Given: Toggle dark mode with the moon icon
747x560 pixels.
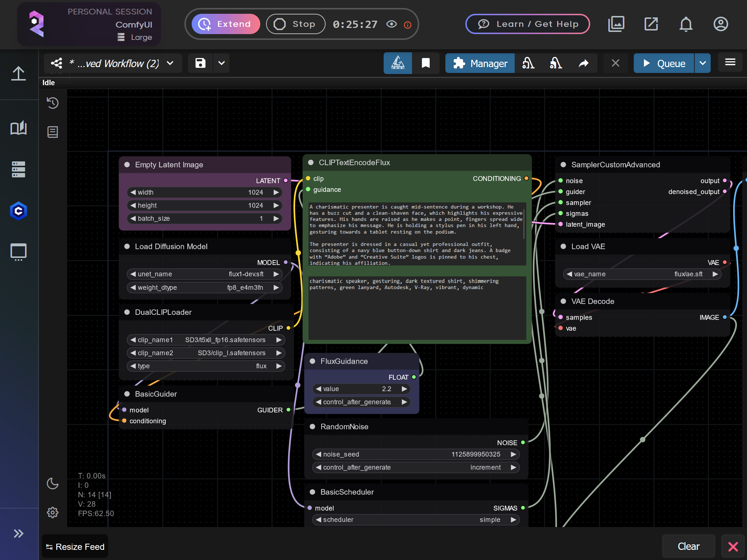Looking at the screenshot, I should pyautogui.click(x=52, y=484).
